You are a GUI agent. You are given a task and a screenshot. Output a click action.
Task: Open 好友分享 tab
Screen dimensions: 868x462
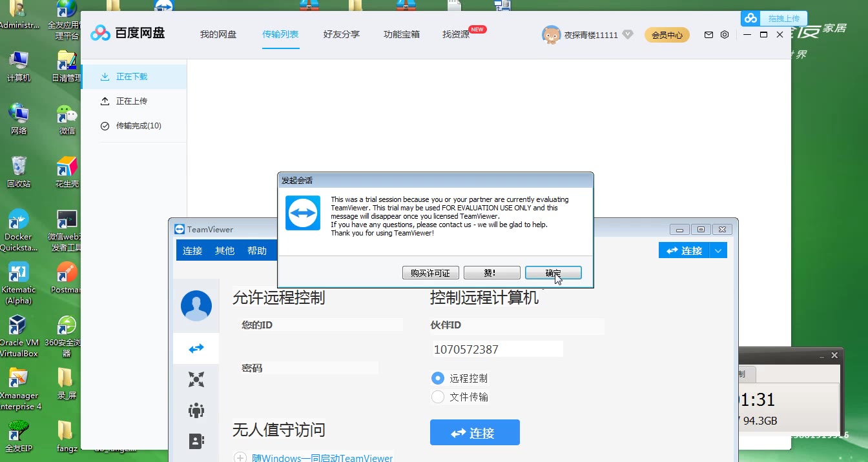[342, 34]
